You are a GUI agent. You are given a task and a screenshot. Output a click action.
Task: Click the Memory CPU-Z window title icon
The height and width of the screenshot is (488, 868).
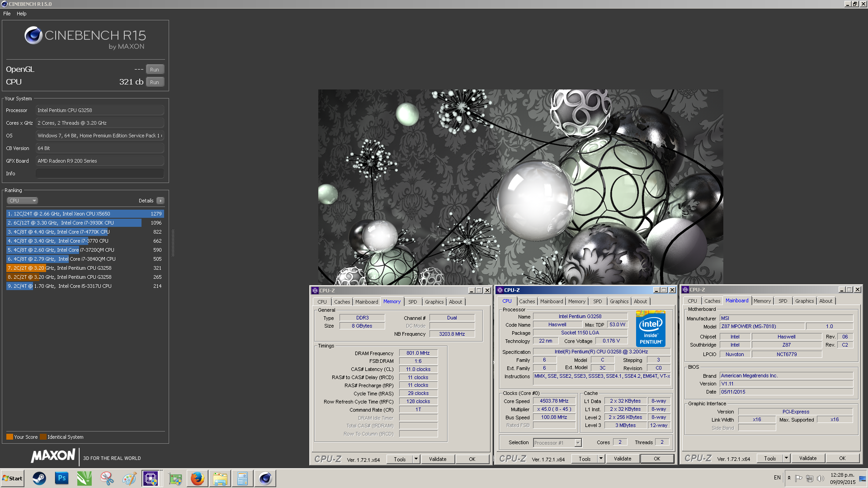pos(315,291)
